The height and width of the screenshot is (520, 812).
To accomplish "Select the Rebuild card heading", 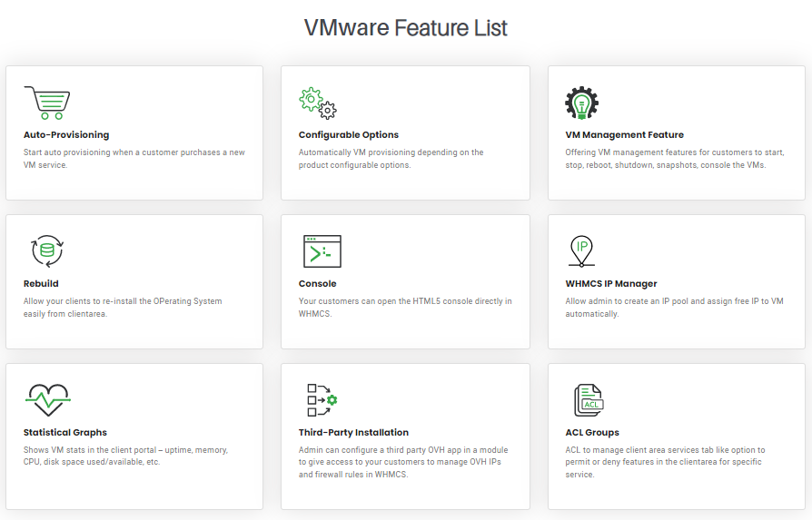I will [41, 283].
